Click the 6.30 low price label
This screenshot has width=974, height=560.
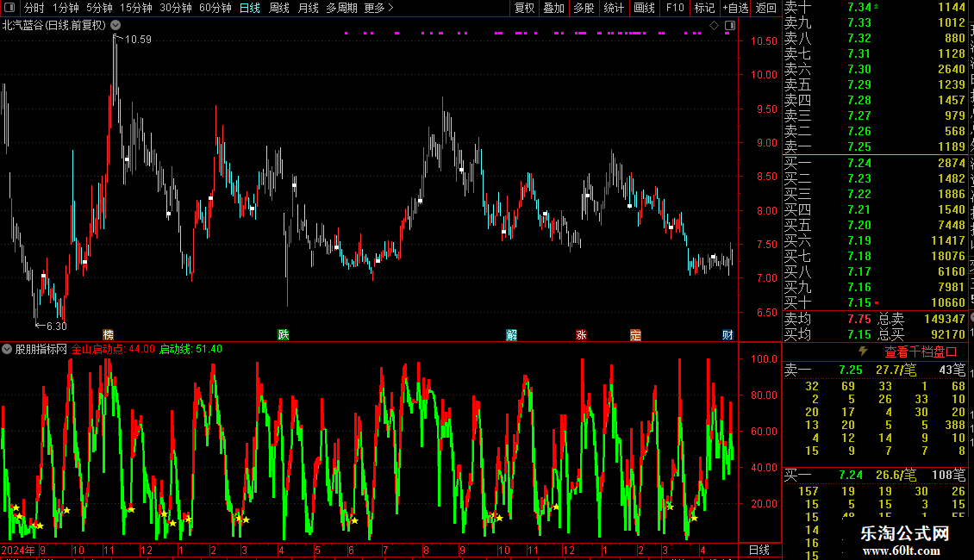[57, 326]
